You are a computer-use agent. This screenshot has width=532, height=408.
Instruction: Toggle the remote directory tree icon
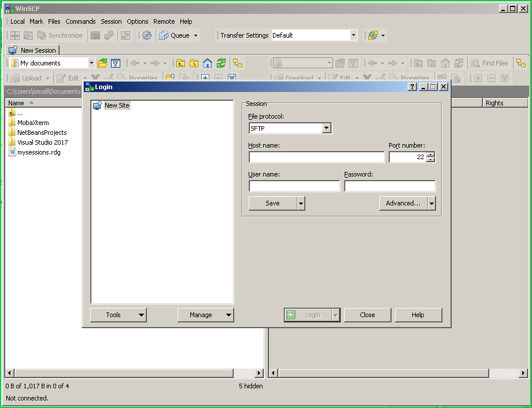tap(521, 63)
